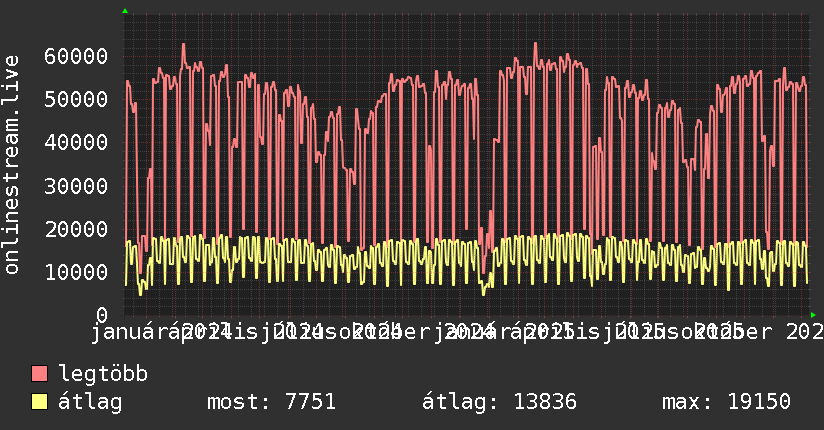Click green arrow atop the y-axis

[125, 11]
